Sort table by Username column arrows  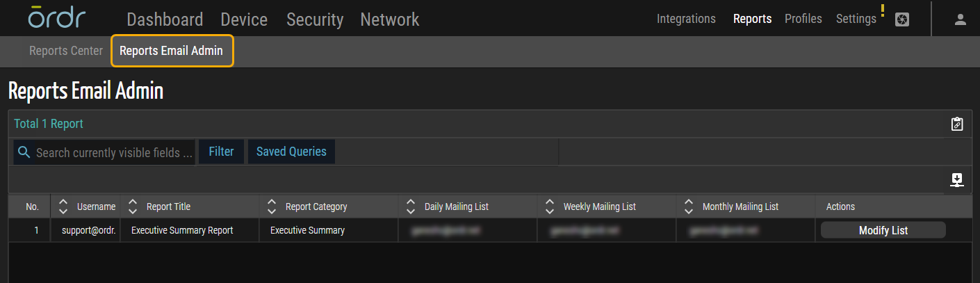(63, 207)
